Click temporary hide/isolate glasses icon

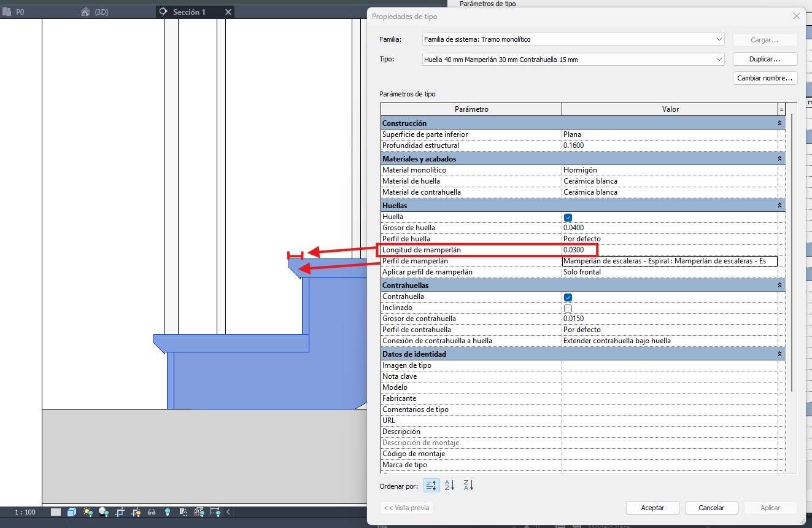(x=152, y=512)
